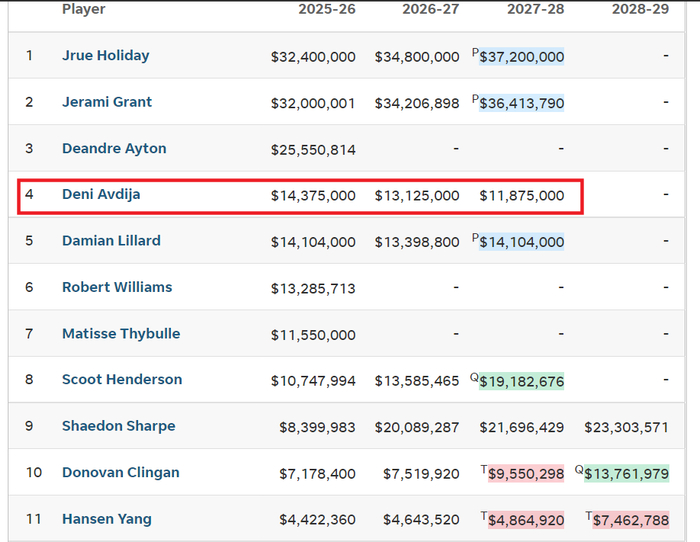The width and height of the screenshot is (700, 542).
Task: Open Deandre Ayton's profile link
Action: 114,149
